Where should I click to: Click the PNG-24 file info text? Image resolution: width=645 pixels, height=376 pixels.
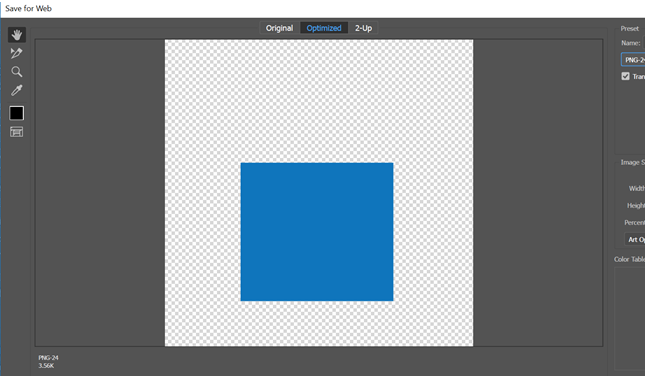(48, 358)
